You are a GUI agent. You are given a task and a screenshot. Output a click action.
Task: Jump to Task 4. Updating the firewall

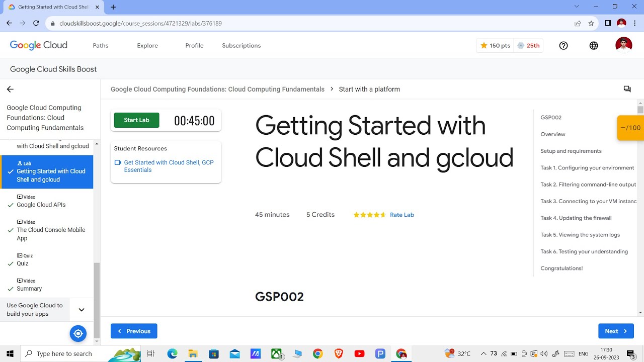click(x=576, y=218)
